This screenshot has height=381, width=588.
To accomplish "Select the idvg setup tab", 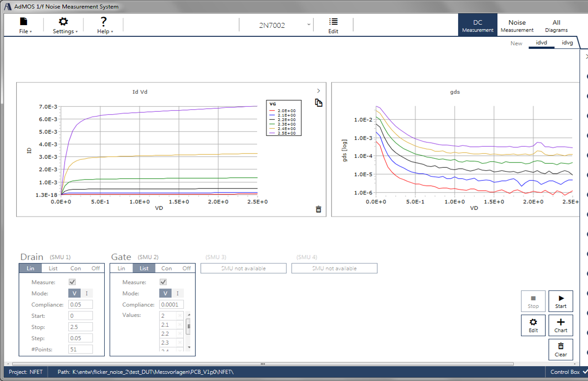I will tap(567, 43).
